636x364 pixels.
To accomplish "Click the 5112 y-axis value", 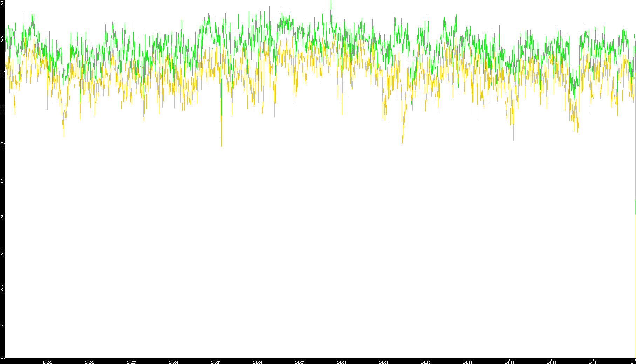I will coord(2,74).
